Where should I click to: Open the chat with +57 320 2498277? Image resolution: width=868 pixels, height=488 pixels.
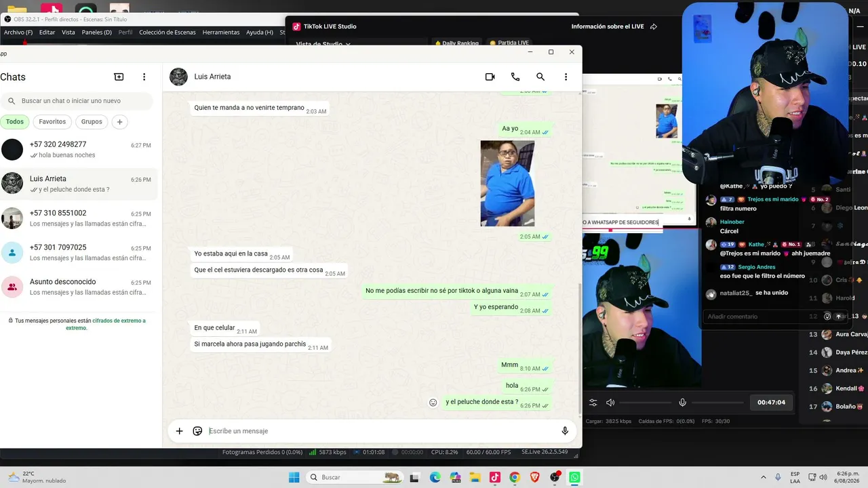pos(79,149)
